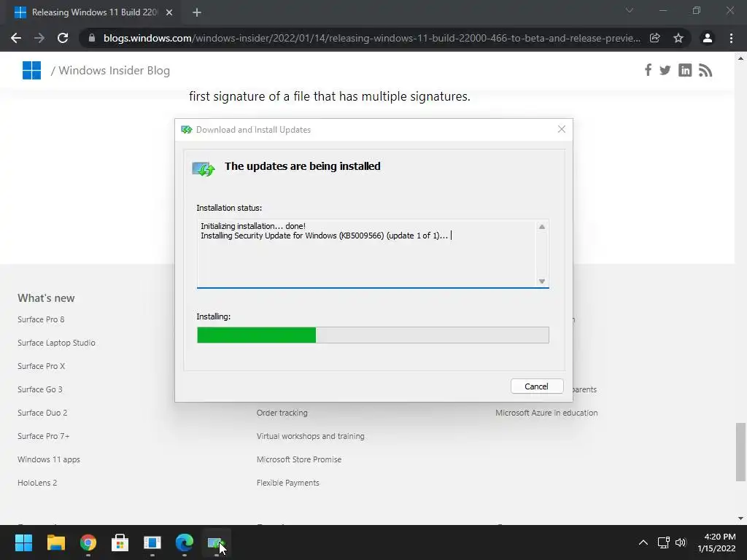Select the Releasing Windows 11 Build tab
Image resolution: width=747 pixels, height=560 pixels.
94,12
